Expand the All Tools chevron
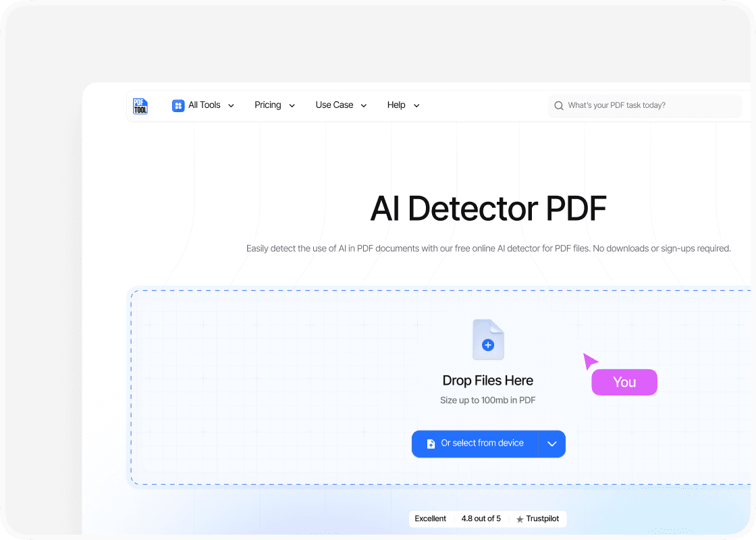This screenshot has height=540, width=756. tap(231, 106)
